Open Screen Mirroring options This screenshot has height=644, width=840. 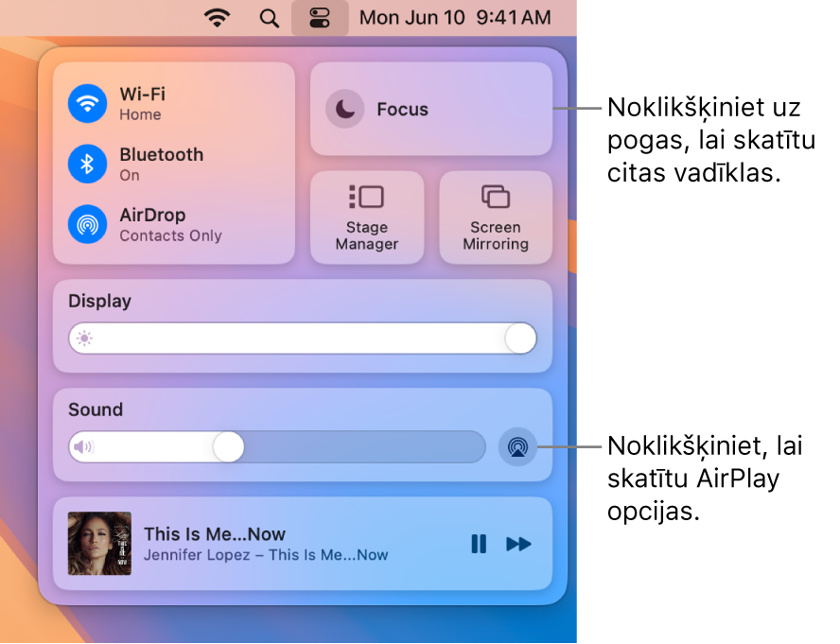click(x=496, y=218)
